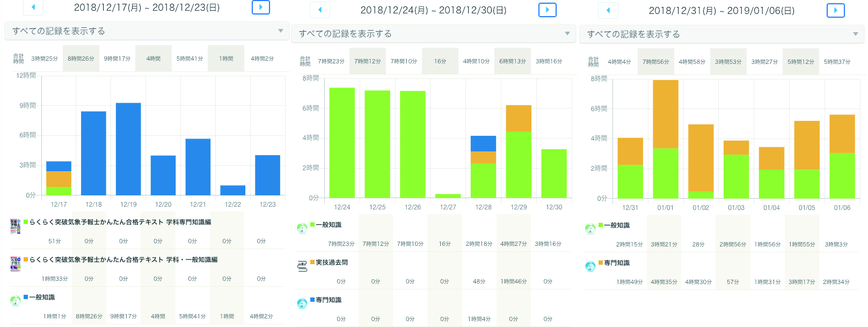The width and height of the screenshot is (868, 327).
Task: Click orange legend square of 専門知識 in 12/31 week
Action: 601,263
